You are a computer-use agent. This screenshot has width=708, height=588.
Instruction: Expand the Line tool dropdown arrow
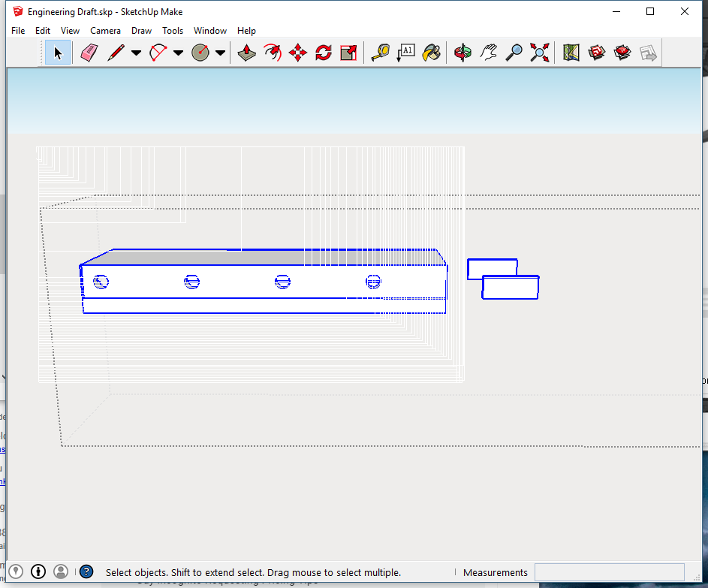pos(136,53)
